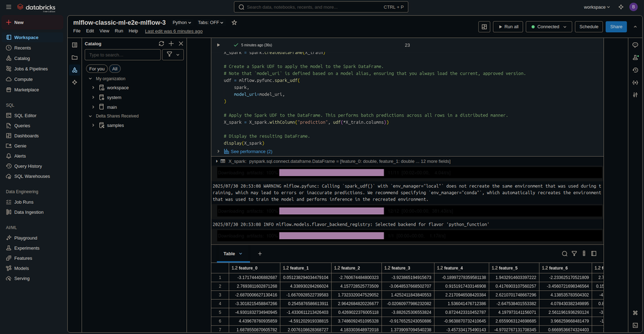Refresh the Catalog panel

click(161, 44)
